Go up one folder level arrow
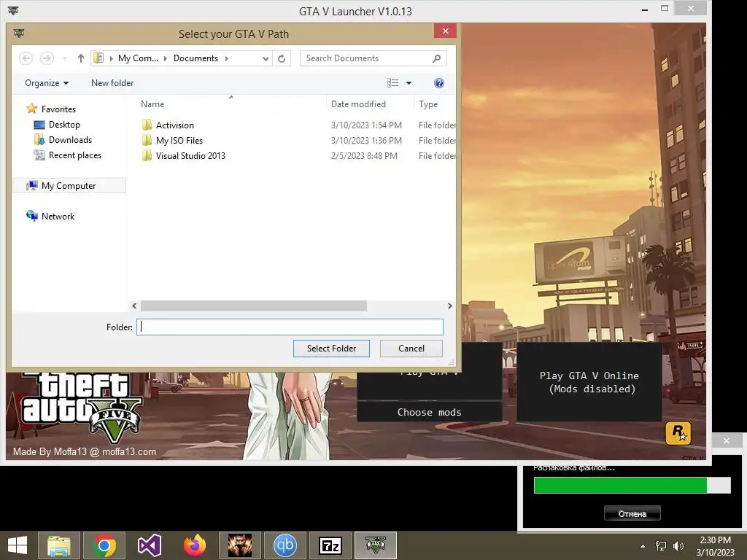 [80, 58]
